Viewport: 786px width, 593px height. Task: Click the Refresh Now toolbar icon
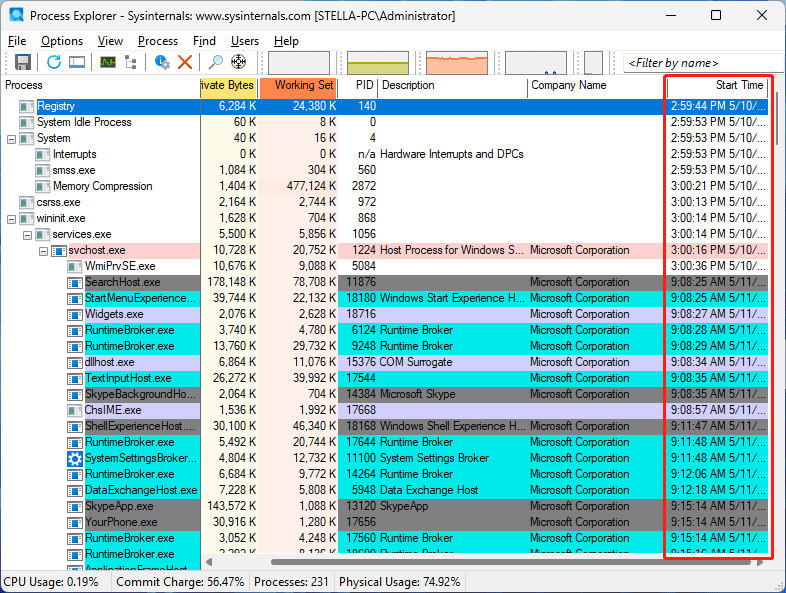[x=54, y=62]
